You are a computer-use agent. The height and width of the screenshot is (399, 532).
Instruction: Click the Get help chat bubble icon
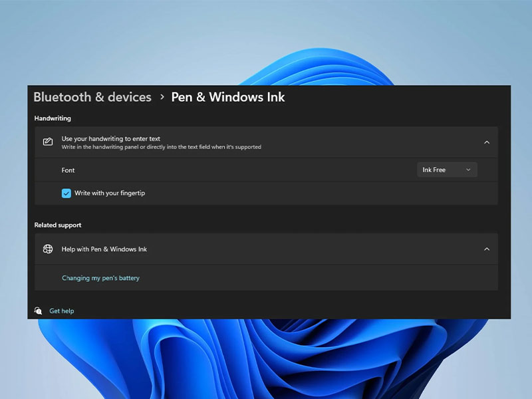38,311
